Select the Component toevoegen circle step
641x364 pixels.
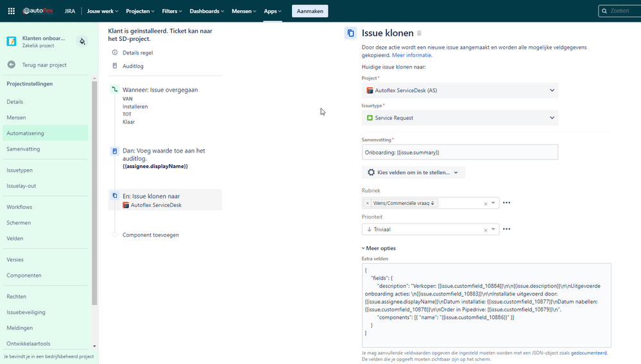[115, 235]
